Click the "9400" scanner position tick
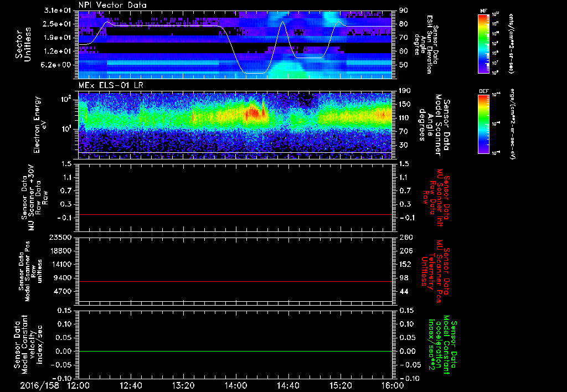 64,278
